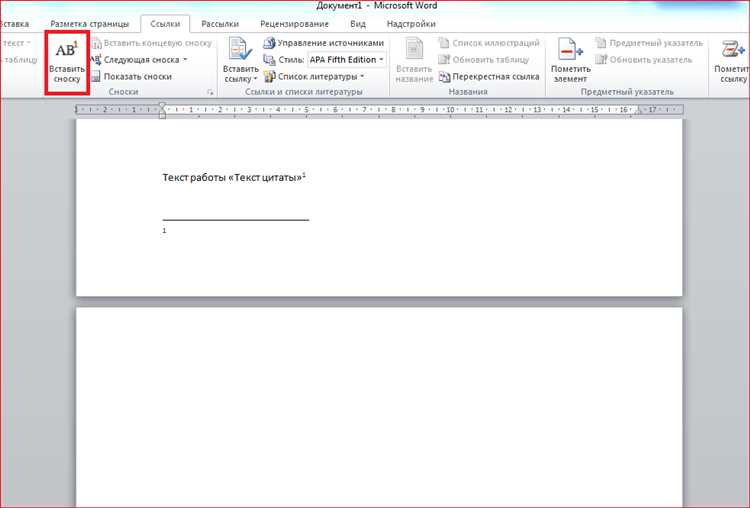This screenshot has height=508, width=750.
Task: Open the Надстройки tab
Action: tap(411, 24)
